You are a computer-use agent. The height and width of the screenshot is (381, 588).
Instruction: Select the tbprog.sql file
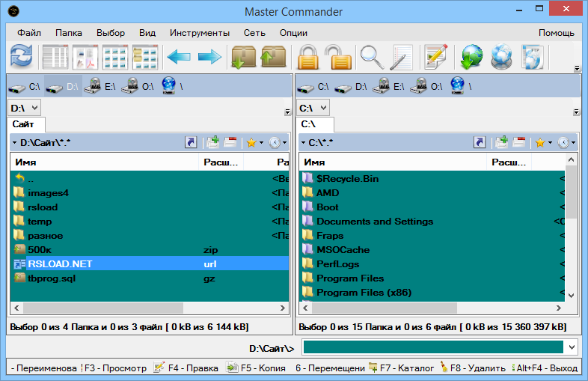(x=150, y=278)
